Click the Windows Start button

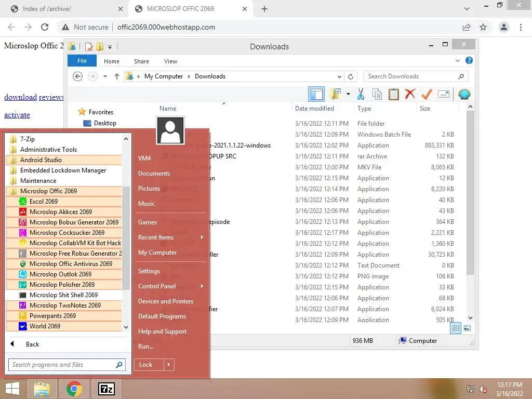(x=12, y=389)
